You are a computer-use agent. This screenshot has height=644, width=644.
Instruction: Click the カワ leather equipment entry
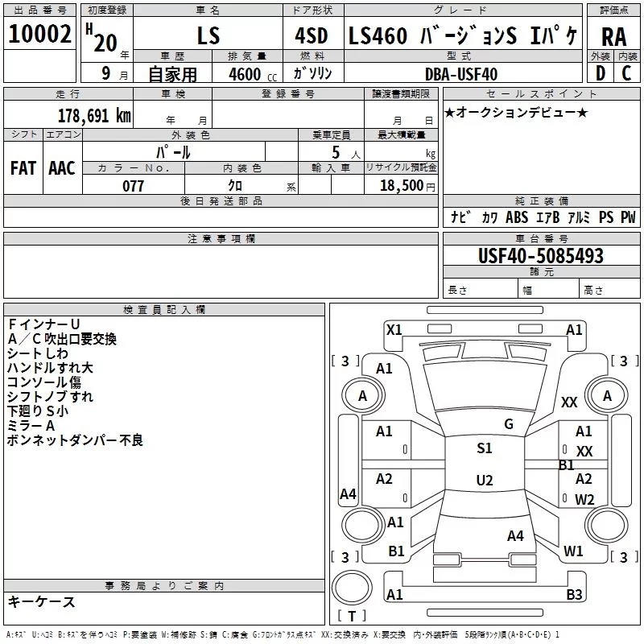pyautogui.click(x=489, y=217)
